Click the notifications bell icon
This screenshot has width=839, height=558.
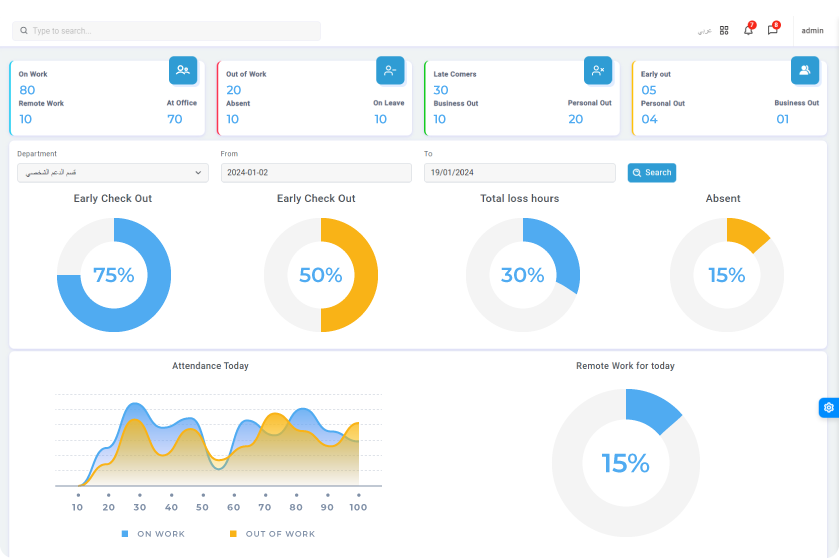[x=748, y=30]
